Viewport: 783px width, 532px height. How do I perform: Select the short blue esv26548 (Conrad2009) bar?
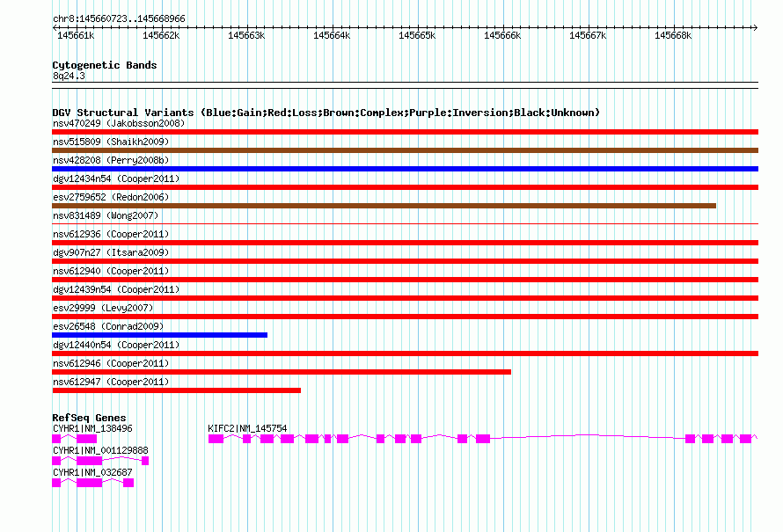160,335
